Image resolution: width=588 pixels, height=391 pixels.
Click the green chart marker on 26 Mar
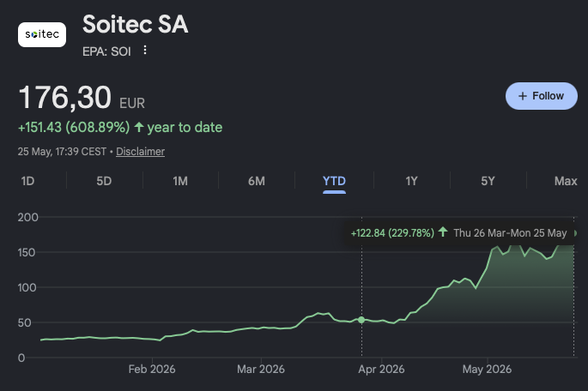361,320
